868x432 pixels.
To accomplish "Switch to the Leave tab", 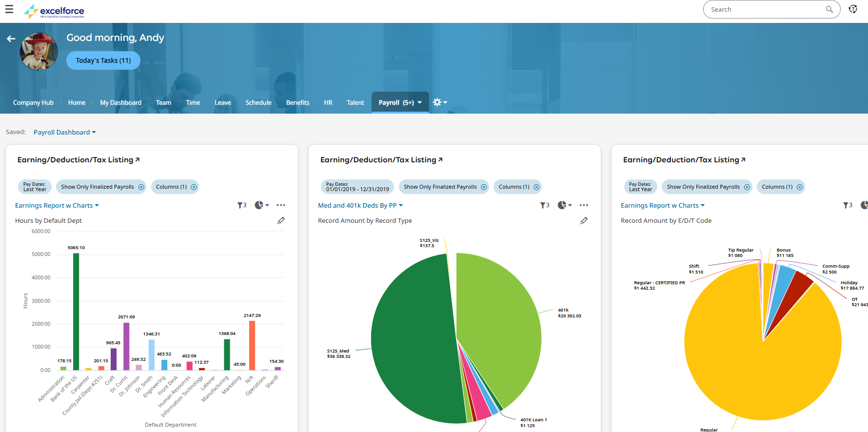I will pyautogui.click(x=223, y=102).
